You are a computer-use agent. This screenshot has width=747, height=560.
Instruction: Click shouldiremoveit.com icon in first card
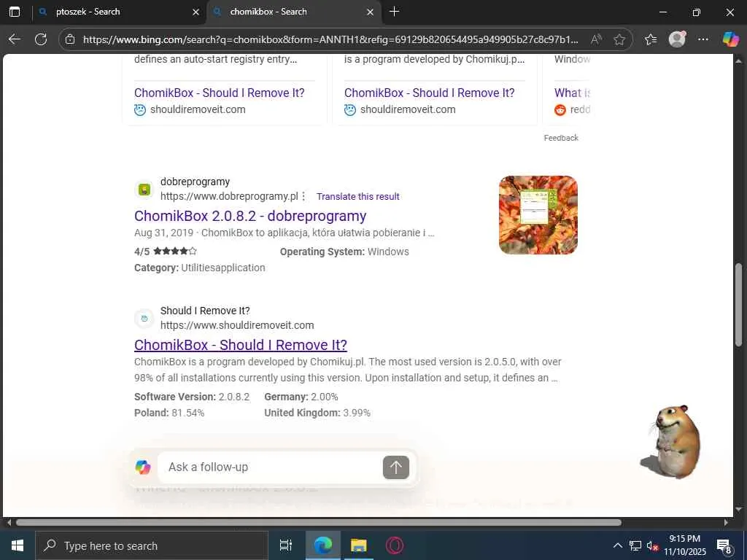[x=139, y=109]
